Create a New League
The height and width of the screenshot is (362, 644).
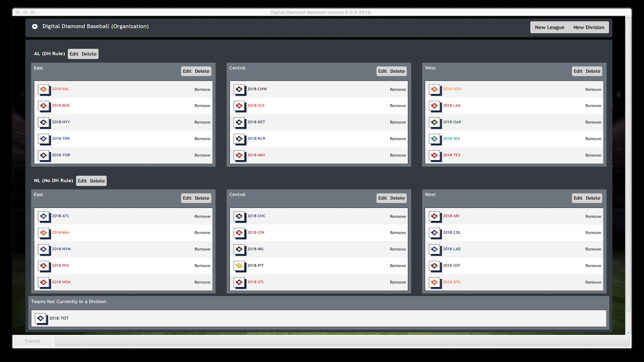(549, 27)
